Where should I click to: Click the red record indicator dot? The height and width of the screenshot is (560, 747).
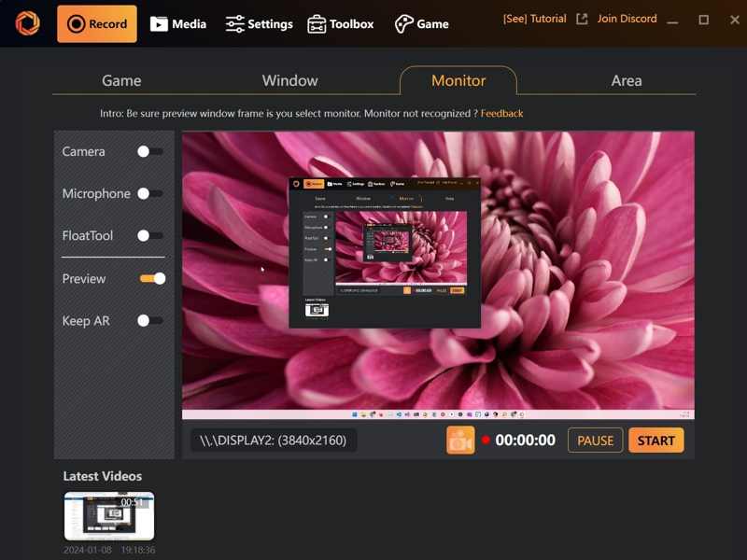pyautogui.click(x=486, y=440)
